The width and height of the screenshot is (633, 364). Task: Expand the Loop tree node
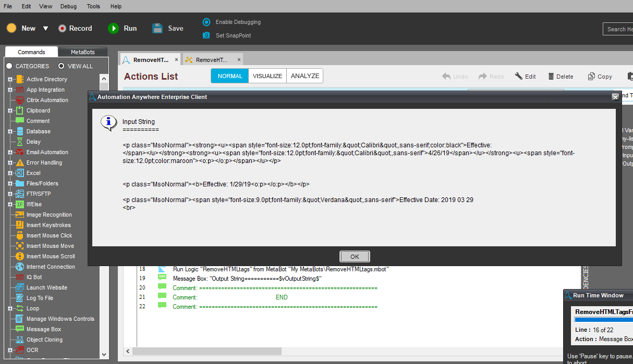[x=10, y=308]
